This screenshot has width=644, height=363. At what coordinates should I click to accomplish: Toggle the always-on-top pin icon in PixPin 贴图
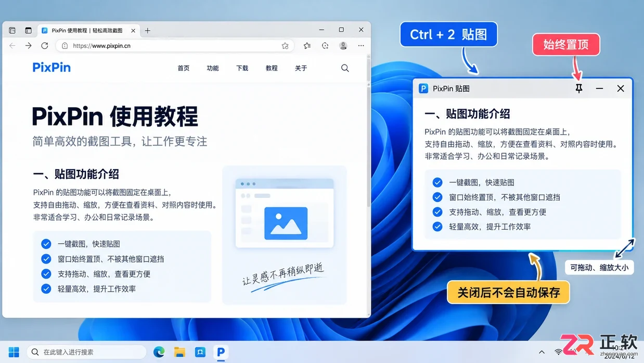point(579,89)
